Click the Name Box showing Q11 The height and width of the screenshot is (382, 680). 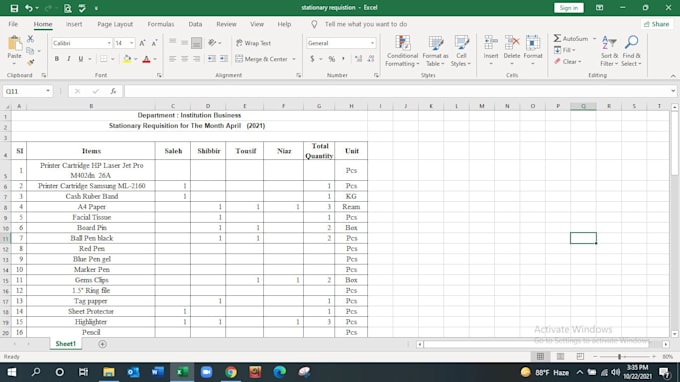tap(27, 91)
